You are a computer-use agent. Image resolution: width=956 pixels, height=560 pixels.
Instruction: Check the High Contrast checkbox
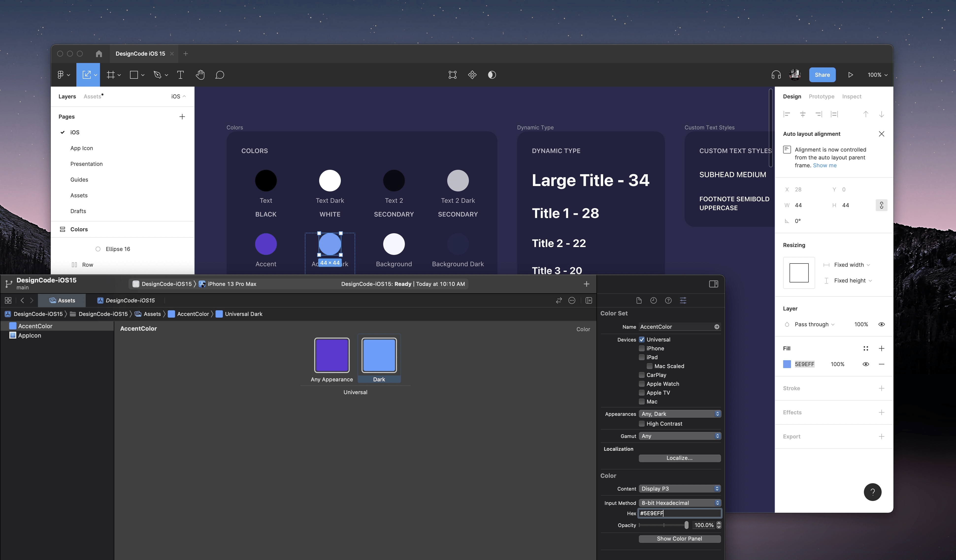tap(642, 423)
